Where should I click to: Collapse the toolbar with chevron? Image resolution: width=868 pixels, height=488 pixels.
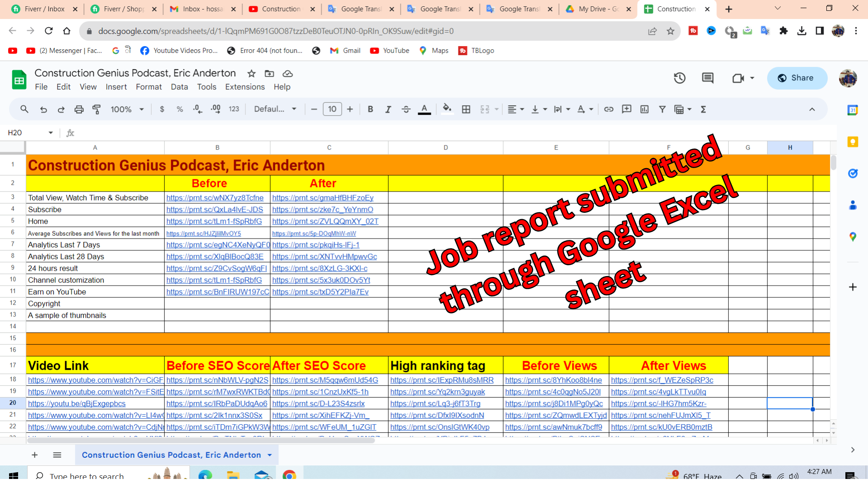pyautogui.click(x=812, y=109)
